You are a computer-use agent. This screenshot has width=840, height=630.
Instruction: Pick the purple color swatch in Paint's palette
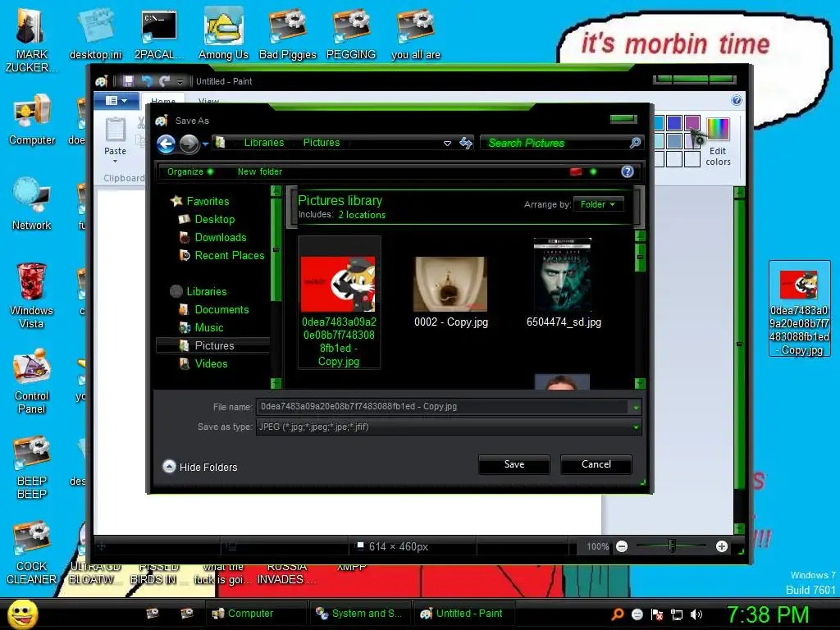tap(692, 123)
